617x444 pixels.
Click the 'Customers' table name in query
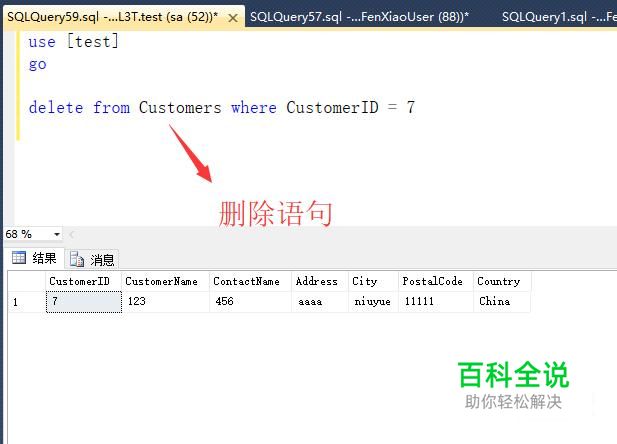[x=180, y=107]
